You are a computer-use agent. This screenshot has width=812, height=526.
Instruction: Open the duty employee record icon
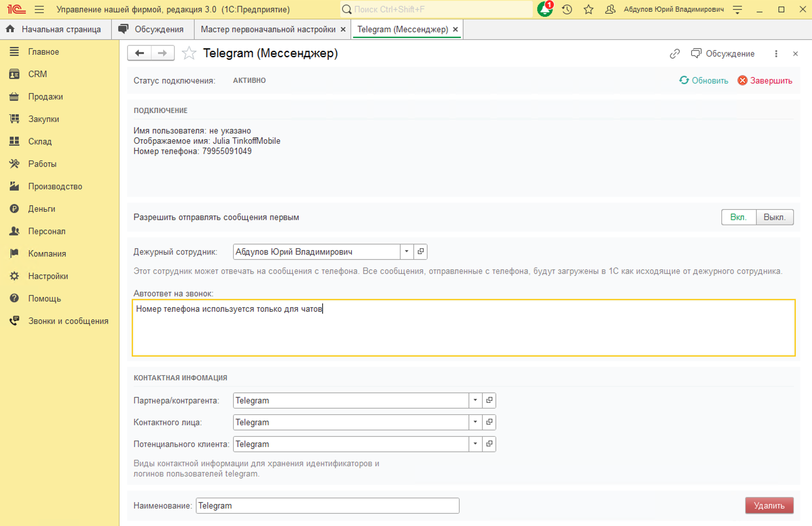tap(421, 251)
